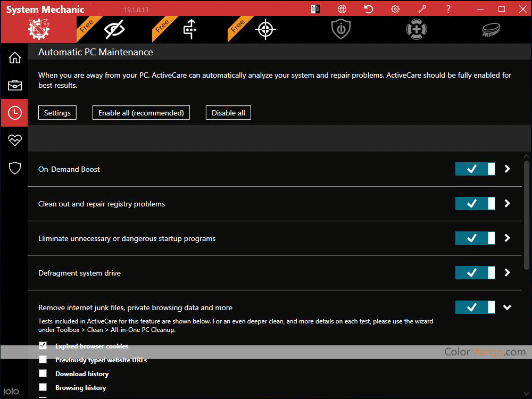
Task: Open the Home sidebar icon
Action: point(14,58)
